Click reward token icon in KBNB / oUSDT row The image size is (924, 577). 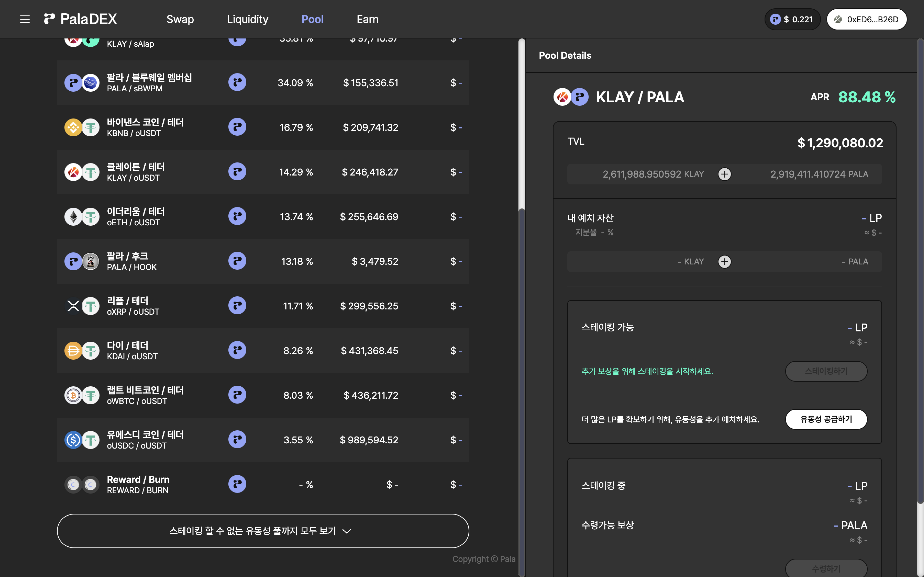237,127
